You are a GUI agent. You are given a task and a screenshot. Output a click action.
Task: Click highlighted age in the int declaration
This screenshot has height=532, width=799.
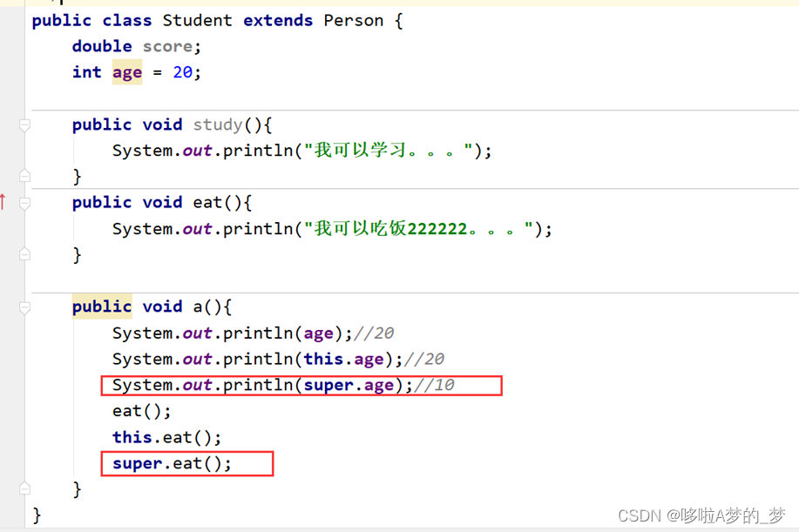point(127,72)
